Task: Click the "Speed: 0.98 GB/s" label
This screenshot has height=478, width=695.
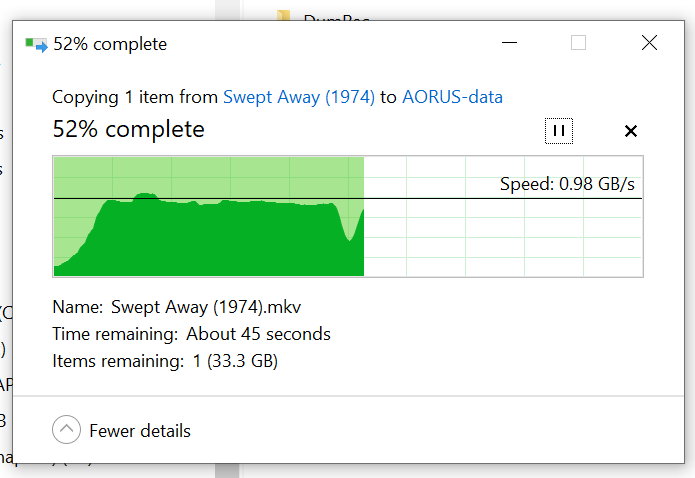Action: coord(567,184)
